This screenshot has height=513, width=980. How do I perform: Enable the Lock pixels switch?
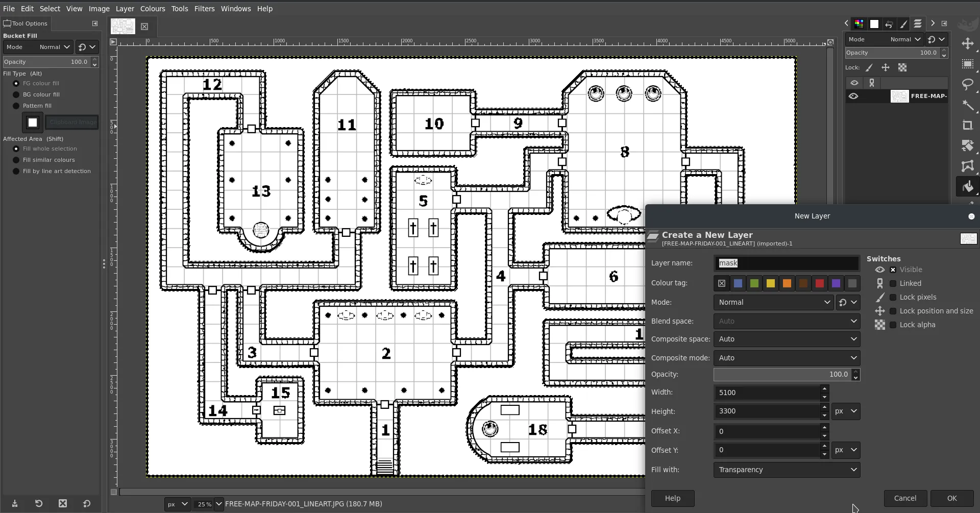coord(893,297)
